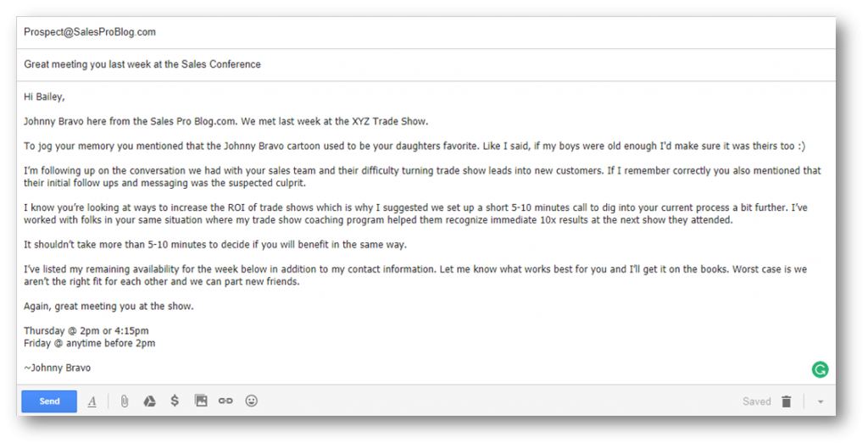Click the Thursday @ 2pm availability line
This screenshot has width=868, height=448.
pos(86,331)
